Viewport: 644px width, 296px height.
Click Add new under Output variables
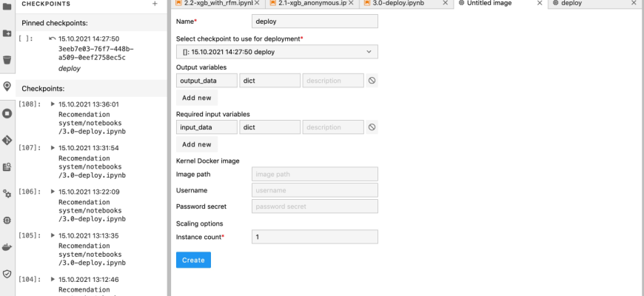196,98
